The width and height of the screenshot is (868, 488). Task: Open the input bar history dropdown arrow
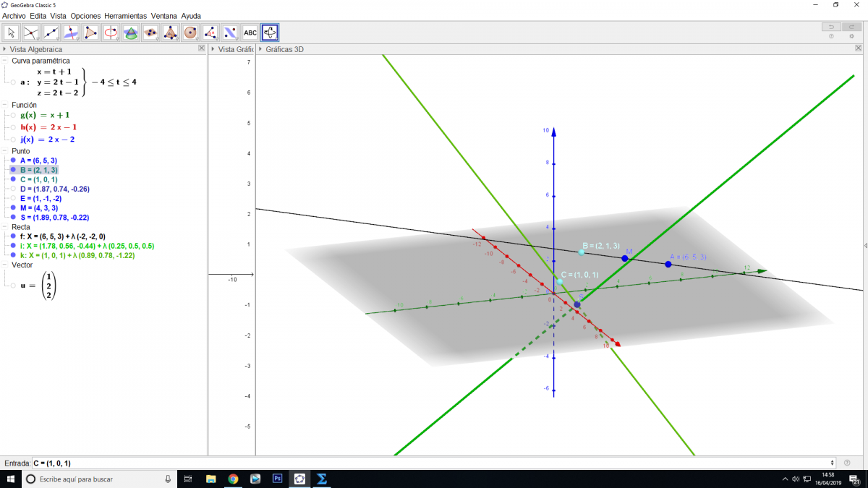coord(833,463)
